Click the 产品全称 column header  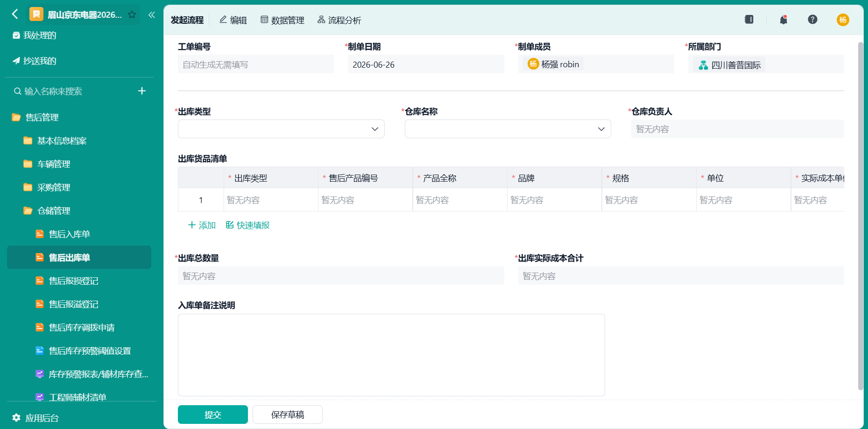click(x=460, y=178)
